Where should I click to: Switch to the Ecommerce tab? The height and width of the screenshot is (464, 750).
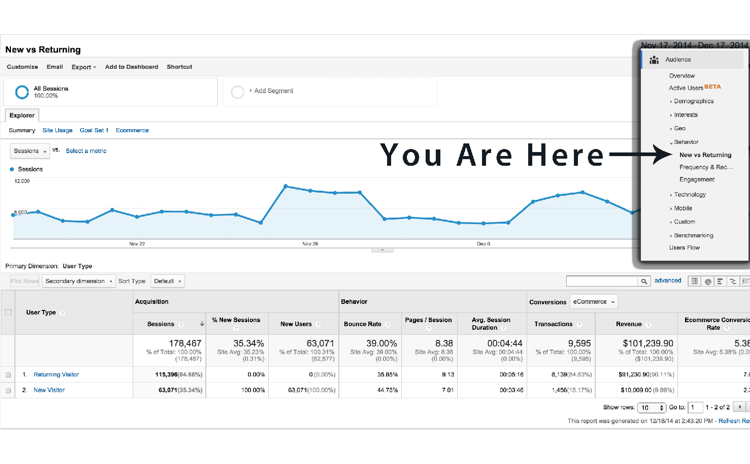(132, 130)
